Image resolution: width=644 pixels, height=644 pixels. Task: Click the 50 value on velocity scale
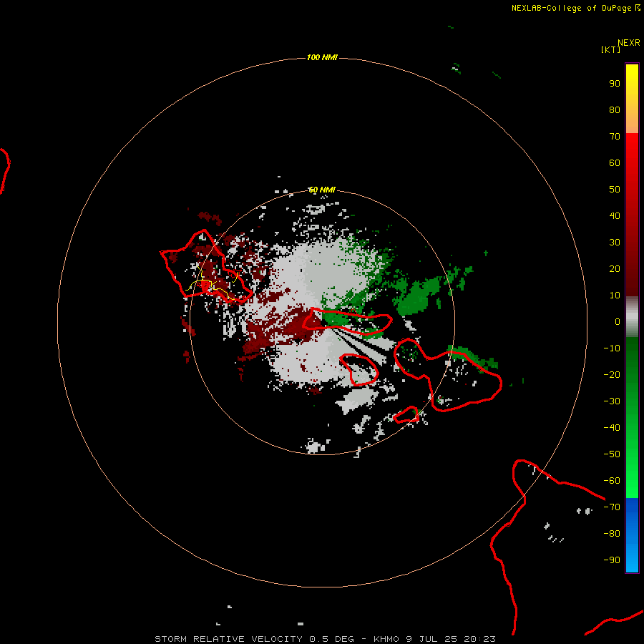pos(615,190)
